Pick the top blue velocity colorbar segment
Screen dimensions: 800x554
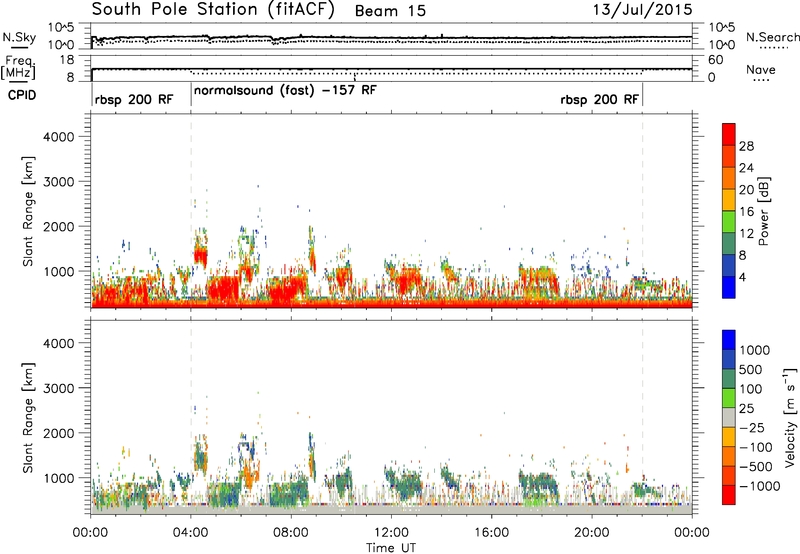729,340
